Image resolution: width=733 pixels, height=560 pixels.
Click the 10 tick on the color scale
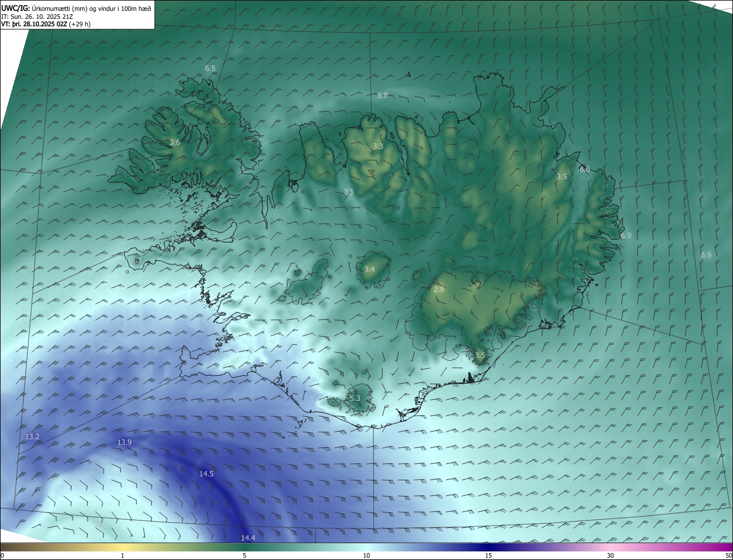coord(366,555)
